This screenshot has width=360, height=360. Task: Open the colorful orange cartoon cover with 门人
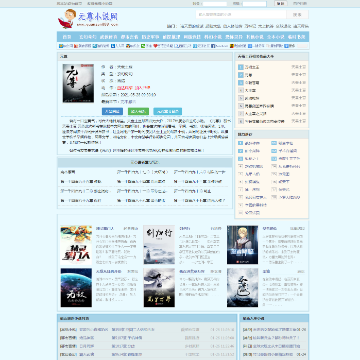[76, 245]
